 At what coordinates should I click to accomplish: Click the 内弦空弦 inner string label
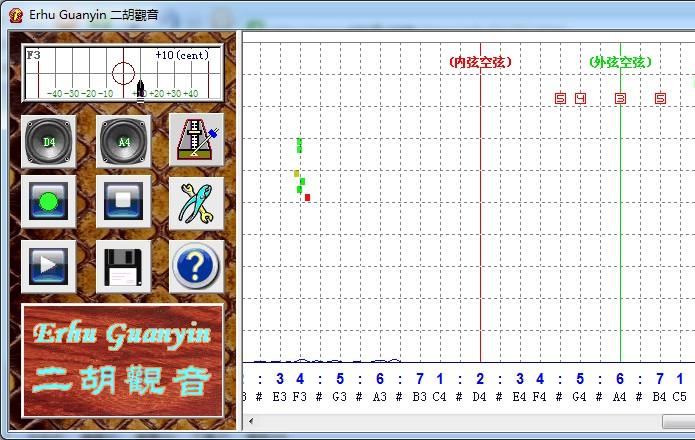[480, 62]
